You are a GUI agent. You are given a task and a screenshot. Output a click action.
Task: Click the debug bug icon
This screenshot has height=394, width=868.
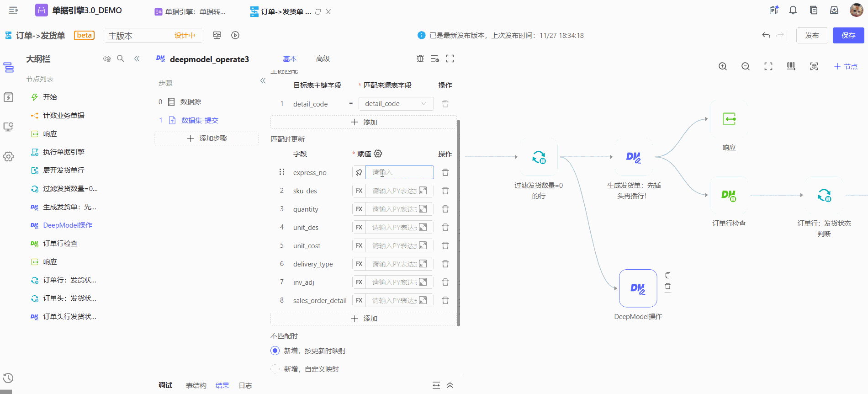click(x=420, y=59)
